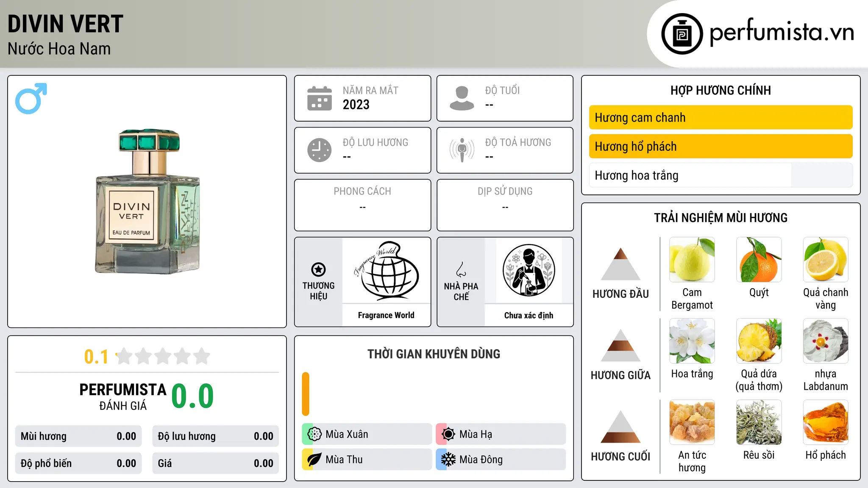Click the clock icon beside Độ lưu hương
The image size is (868, 488).
pos(320,150)
